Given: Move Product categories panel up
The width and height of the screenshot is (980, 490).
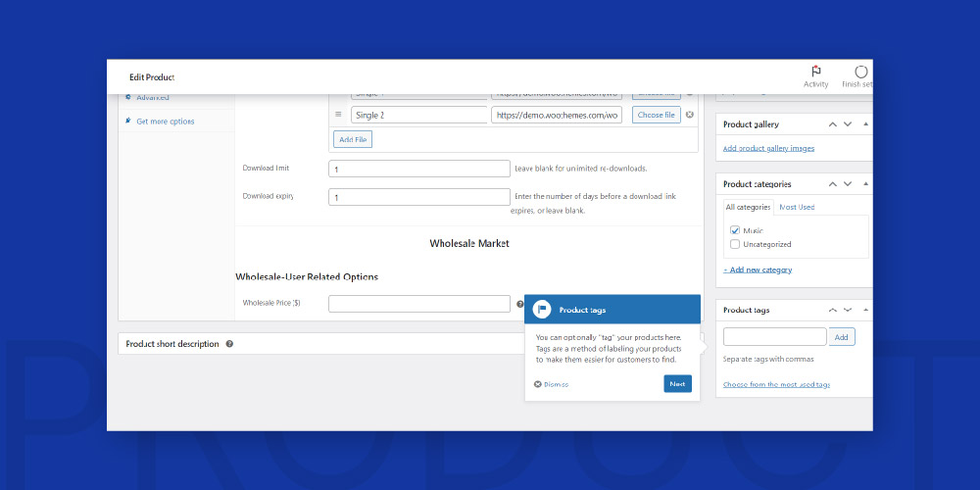Looking at the screenshot, I should point(832,184).
